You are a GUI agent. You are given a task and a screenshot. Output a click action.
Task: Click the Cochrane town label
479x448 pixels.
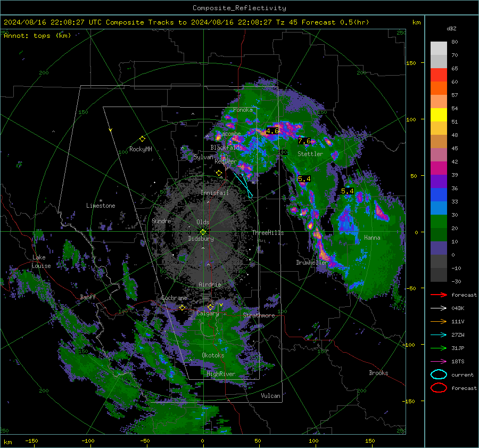tap(174, 298)
